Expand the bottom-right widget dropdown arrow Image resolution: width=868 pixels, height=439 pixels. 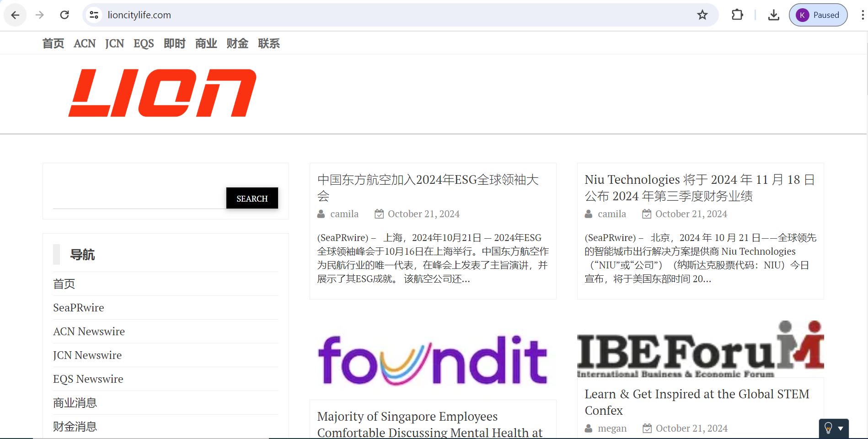coord(841,428)
